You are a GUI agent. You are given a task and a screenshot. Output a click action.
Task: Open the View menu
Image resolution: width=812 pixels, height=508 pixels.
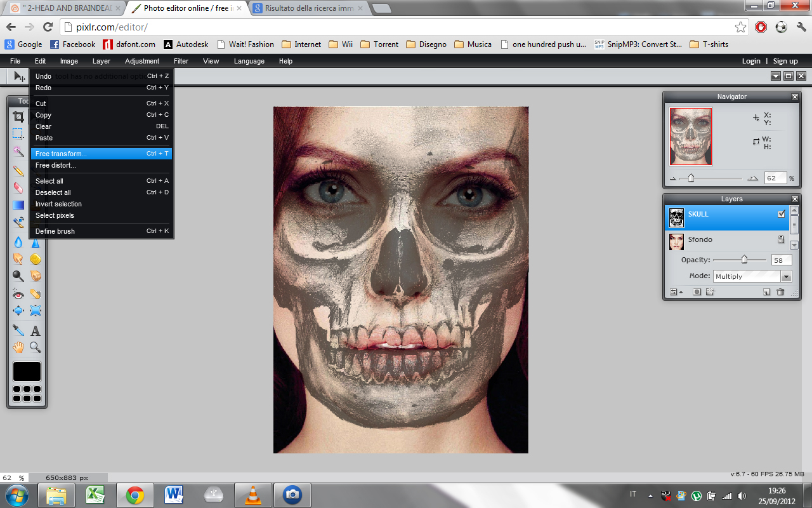click(211, 61)
